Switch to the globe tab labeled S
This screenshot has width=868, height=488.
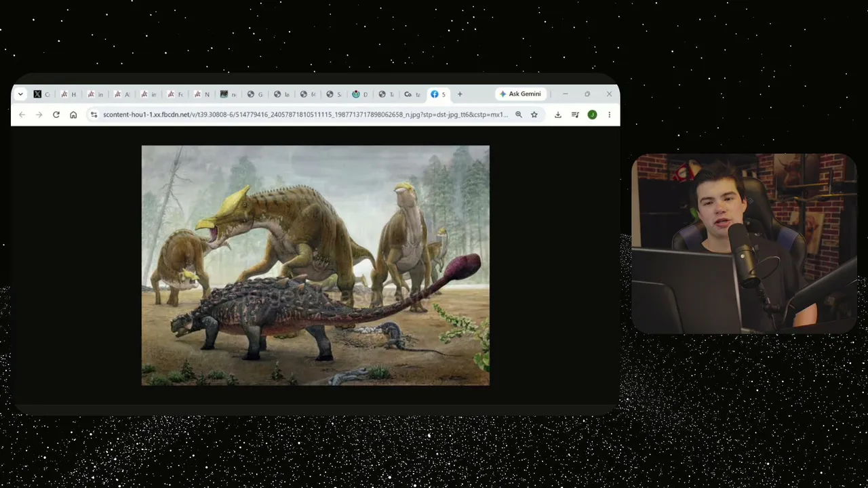[334, 94]
